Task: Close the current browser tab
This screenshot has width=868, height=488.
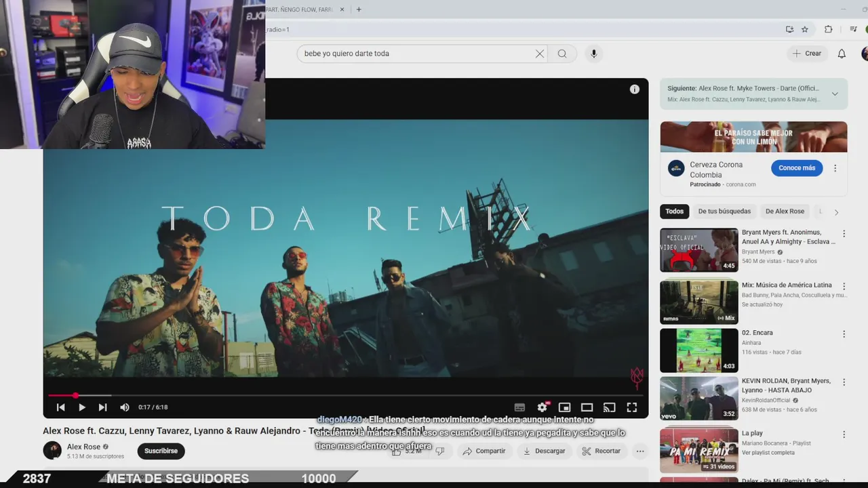Action: click(342, 9)
